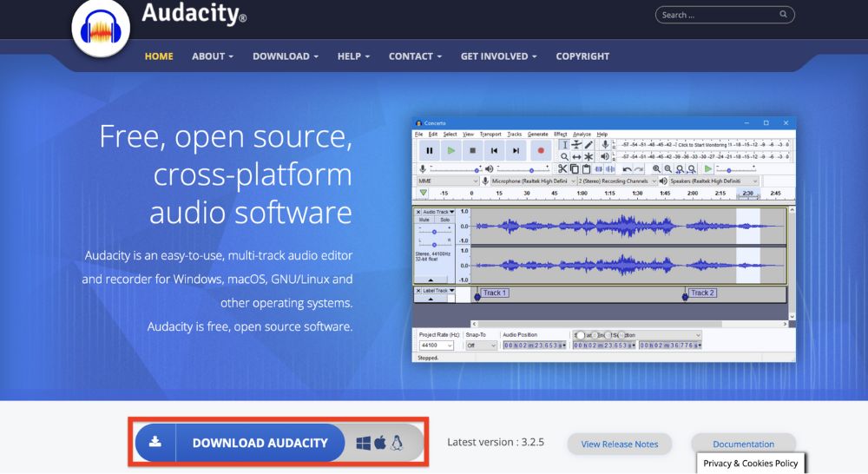Open the Label Track name dropdown menu
Screen dimensions: 868x474
pos(438,291)
